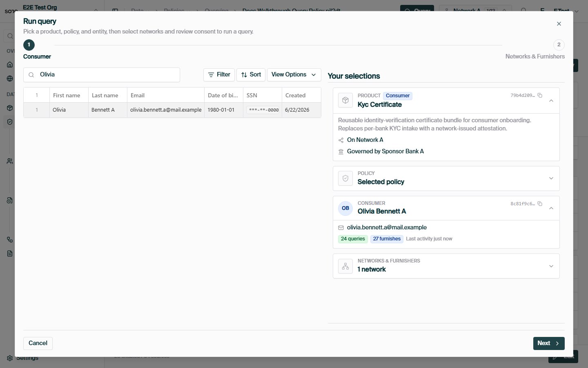Image resolution: width=588 pixels, height=368 pixels.
Task: Click the 1980-01-01 date cell
Action: coord(224,110)
